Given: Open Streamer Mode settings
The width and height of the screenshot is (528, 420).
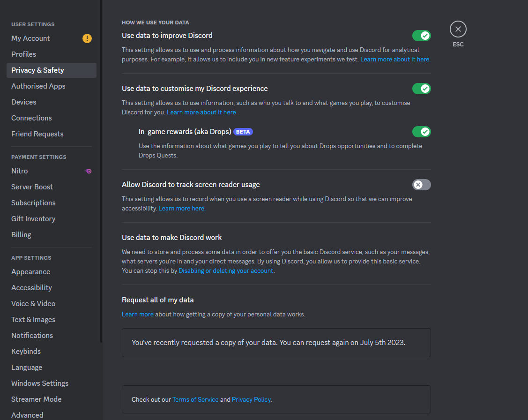Looking at the screenshot, I should point(37,399).
